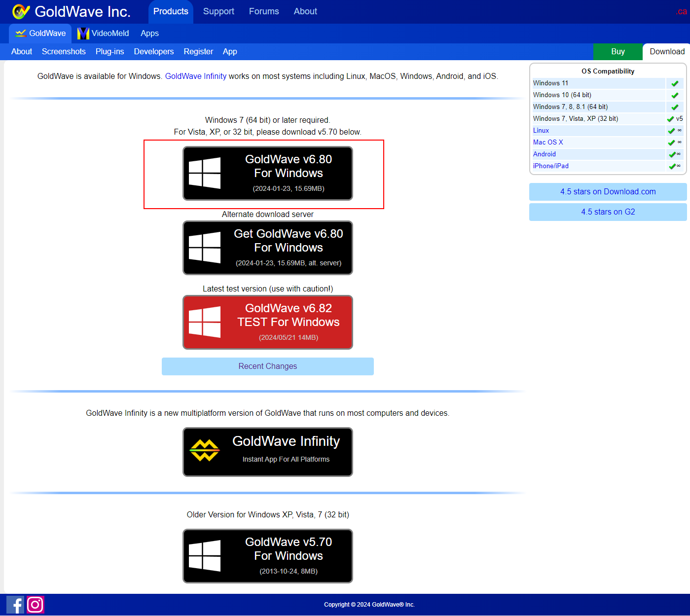Viewport: 690px width, 616px height.
Task: Click green checkmark in Linux row
Action: click(x=671, y=131)
